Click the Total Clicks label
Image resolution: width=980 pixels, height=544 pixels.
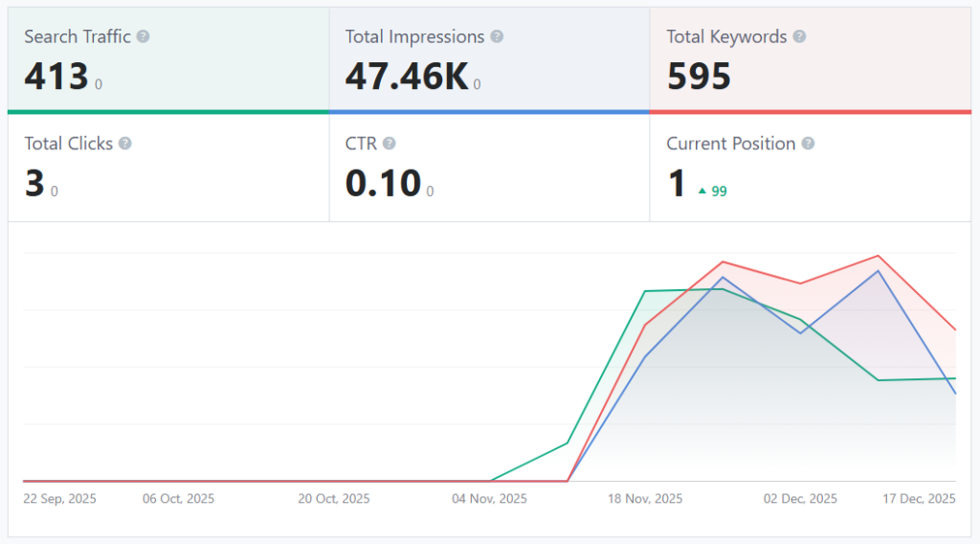tap(69, 144)
